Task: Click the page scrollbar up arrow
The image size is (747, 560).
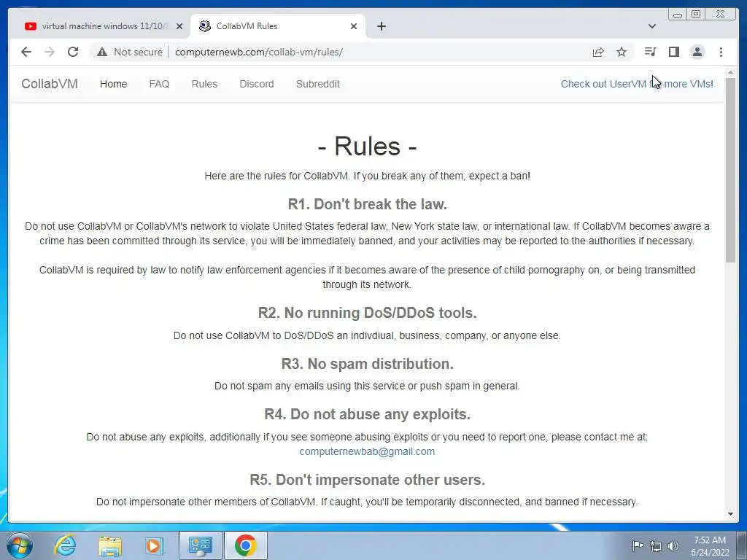Action: tap(730, 72)
